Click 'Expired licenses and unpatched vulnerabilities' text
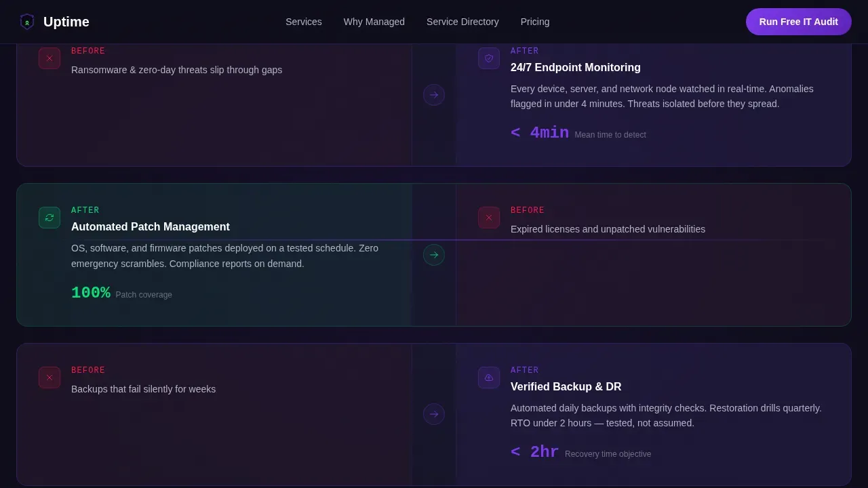 click(x=608, y=229)
